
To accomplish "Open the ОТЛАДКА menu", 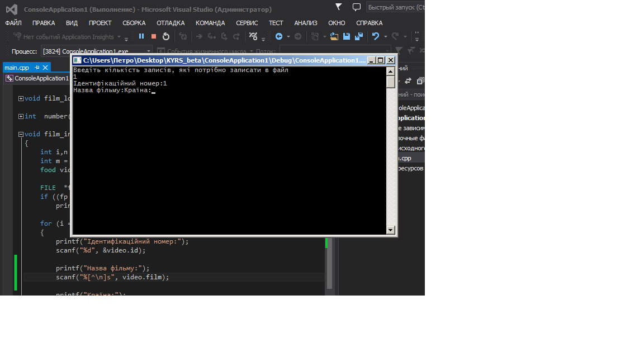I will click(x=171, y=23).
